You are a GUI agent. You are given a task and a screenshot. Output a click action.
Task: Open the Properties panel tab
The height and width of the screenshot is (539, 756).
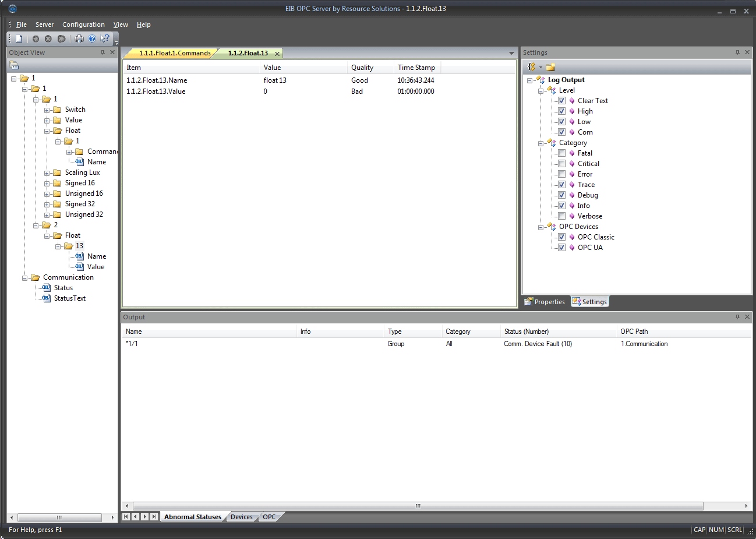pos(545,302)
